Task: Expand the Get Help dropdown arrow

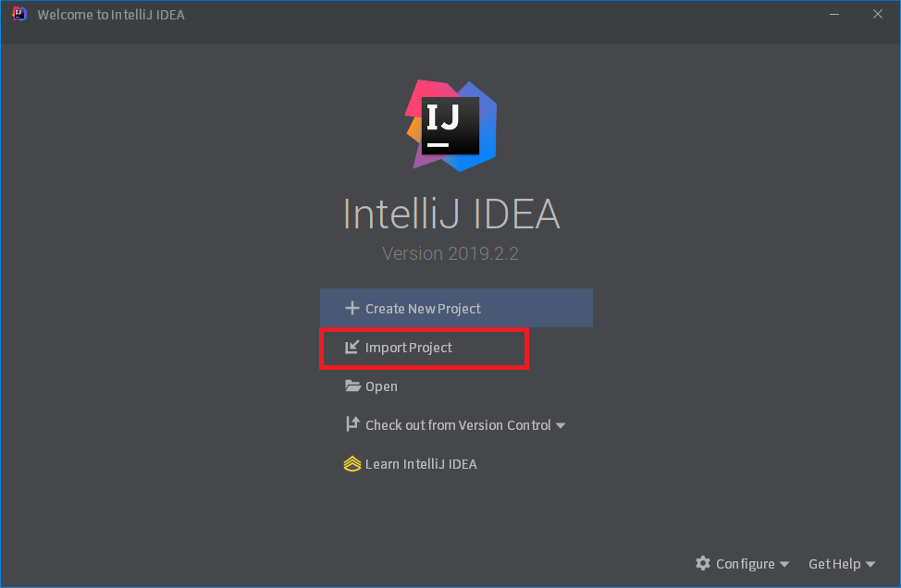Action: click(870, 564)
